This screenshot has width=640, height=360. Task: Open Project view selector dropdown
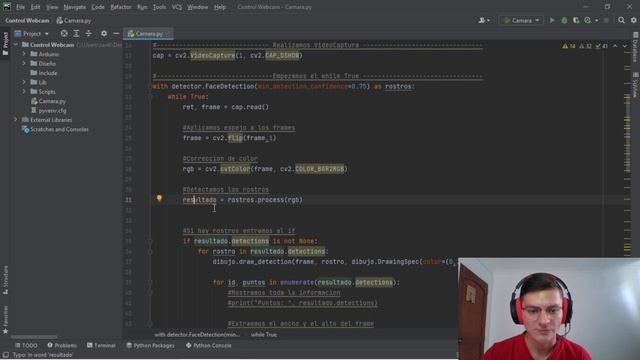(x=32, y=33)
